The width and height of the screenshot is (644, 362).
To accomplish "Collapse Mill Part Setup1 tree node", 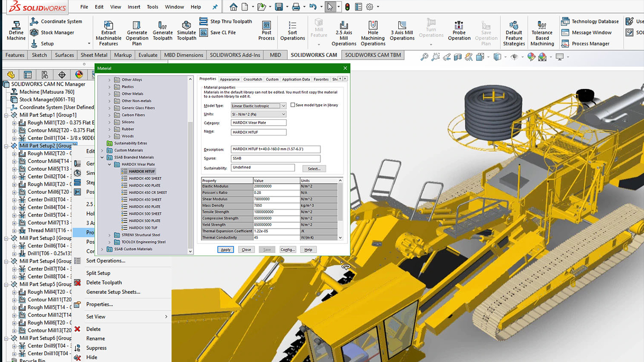I will (7, 115).
